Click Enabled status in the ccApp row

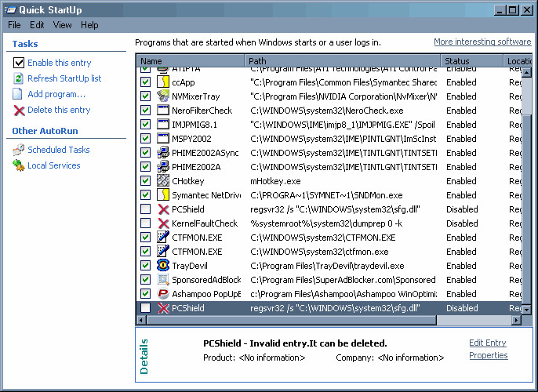coord(461,82)
